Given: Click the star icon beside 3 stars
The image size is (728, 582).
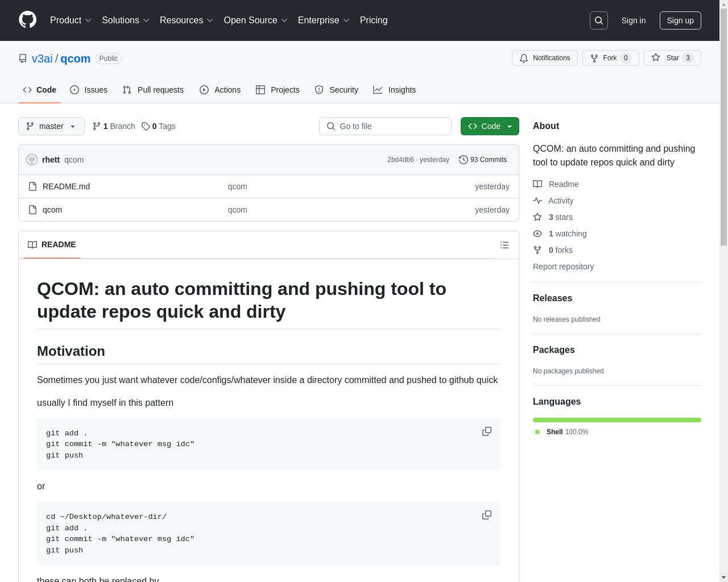Looking at the screenshot, I should click(x=537, y=217).
